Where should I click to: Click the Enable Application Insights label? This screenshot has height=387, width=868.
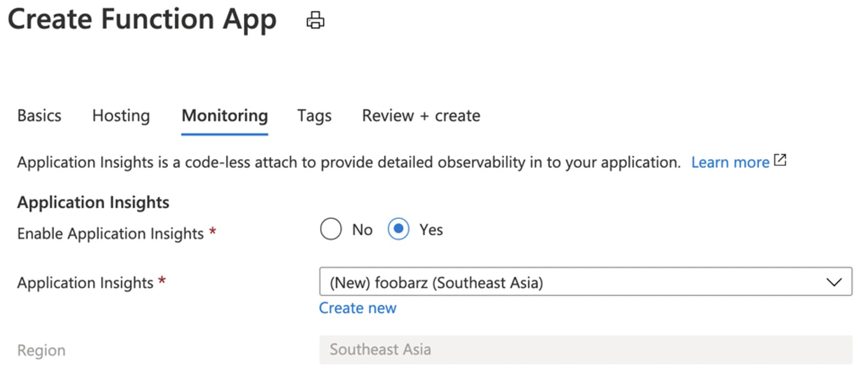pos(110,234)
